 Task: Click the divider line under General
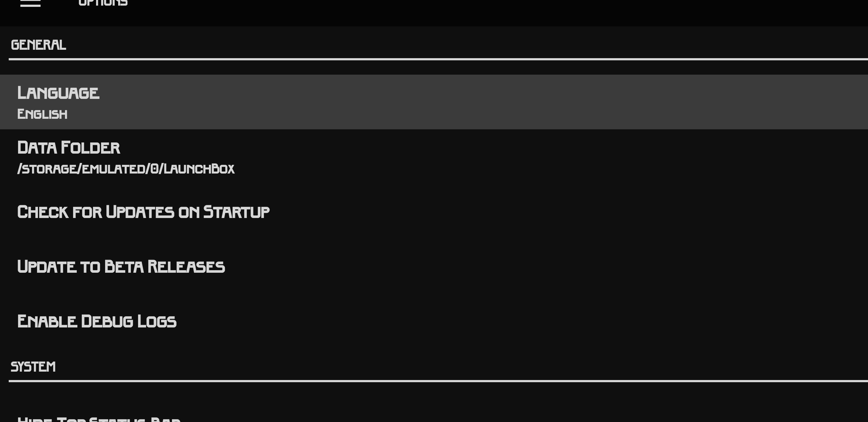pyautogui.click(x=438, y=59)
